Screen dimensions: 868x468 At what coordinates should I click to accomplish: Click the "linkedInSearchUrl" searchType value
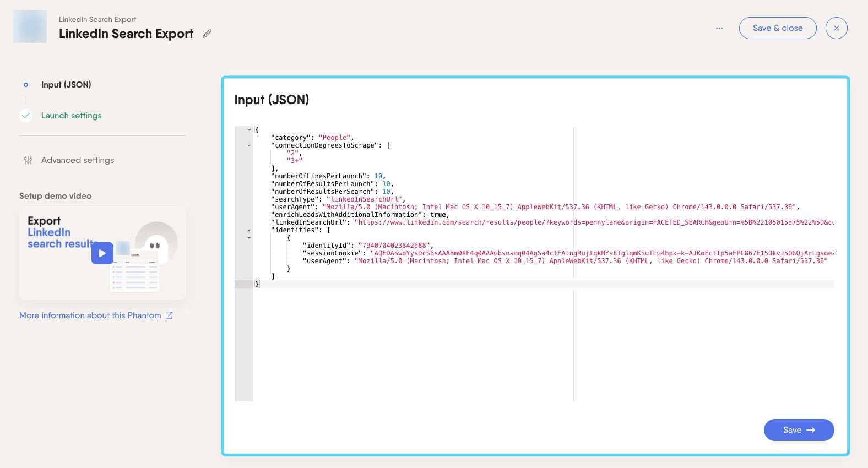tap(364, 199)
